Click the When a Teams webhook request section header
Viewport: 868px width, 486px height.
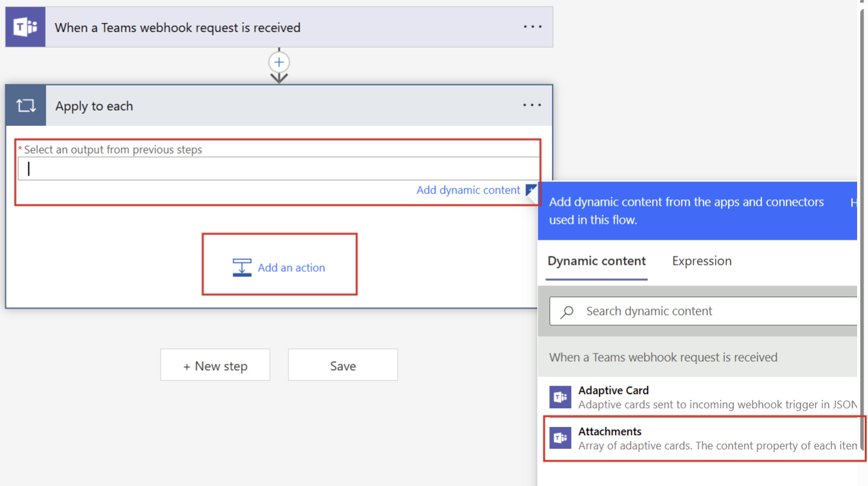[x=697, y=357]
